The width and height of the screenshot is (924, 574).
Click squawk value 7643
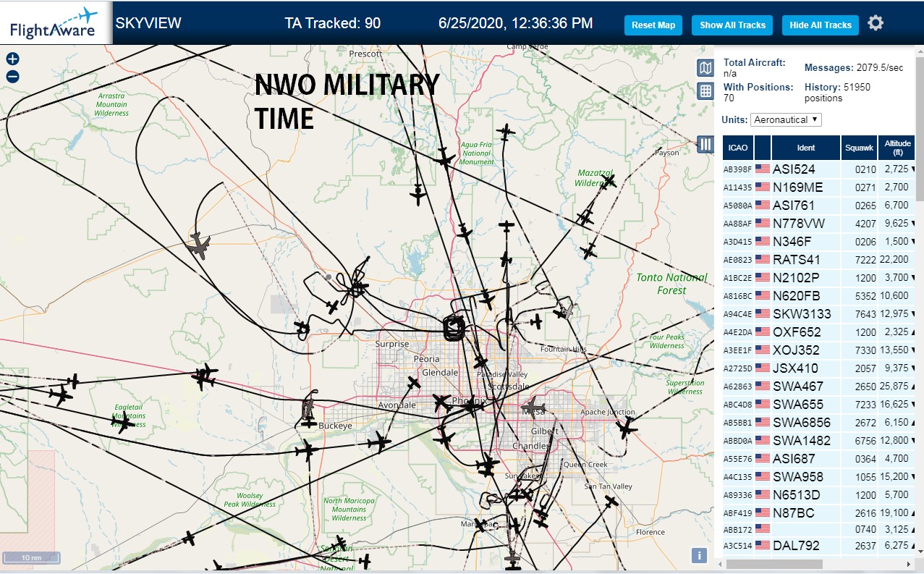click(865, 314)
